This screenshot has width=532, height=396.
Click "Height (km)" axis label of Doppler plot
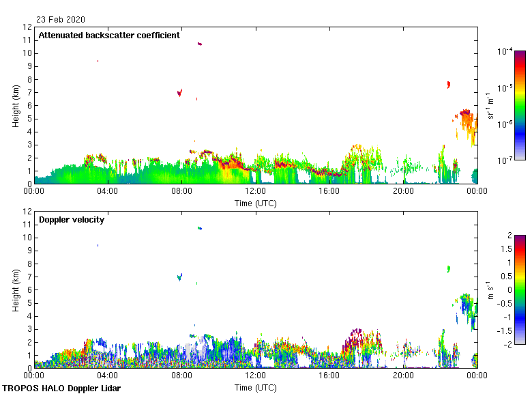click(x=16, y=289)
